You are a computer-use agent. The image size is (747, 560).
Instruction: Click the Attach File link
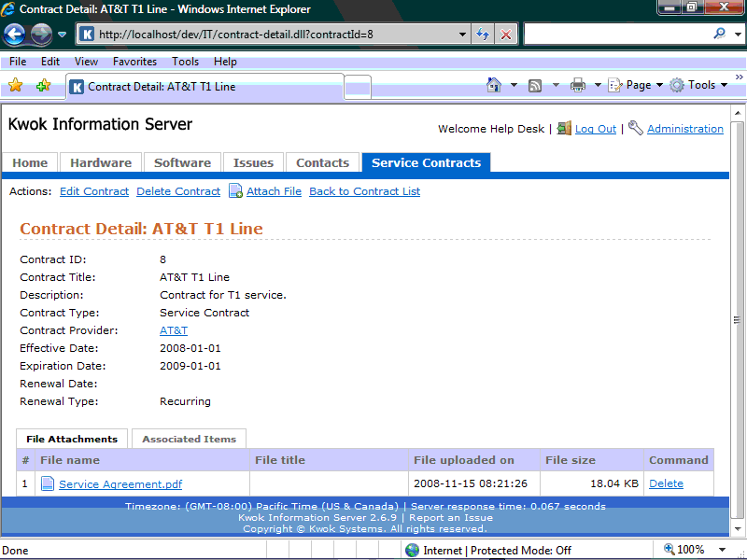coord(274,191)
